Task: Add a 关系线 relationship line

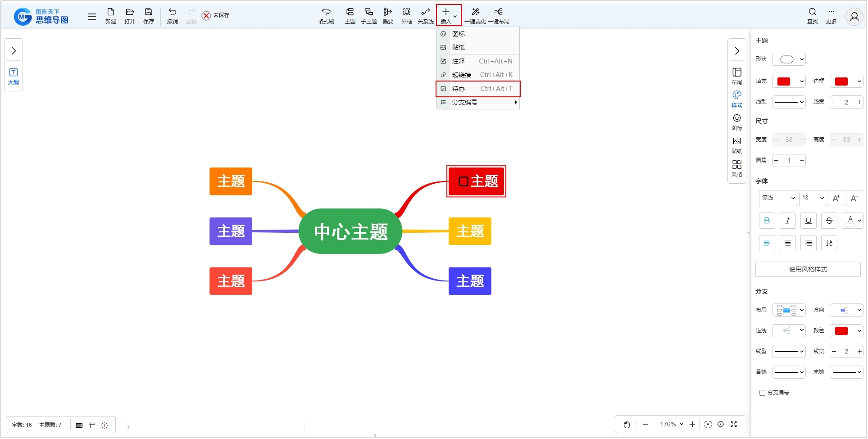Action: pyautogui.click(x=426, y=16)
